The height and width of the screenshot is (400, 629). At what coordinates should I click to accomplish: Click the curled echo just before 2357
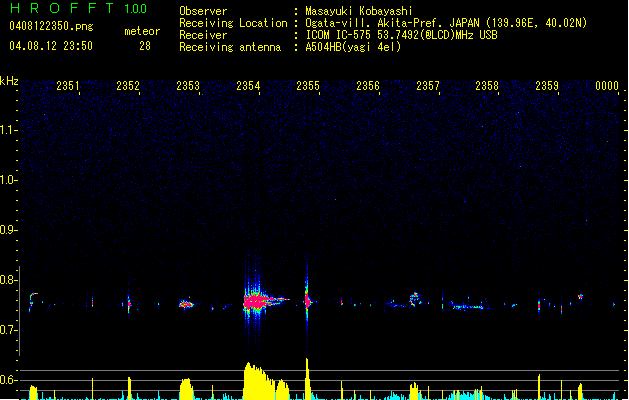click(x=414, y=299)
